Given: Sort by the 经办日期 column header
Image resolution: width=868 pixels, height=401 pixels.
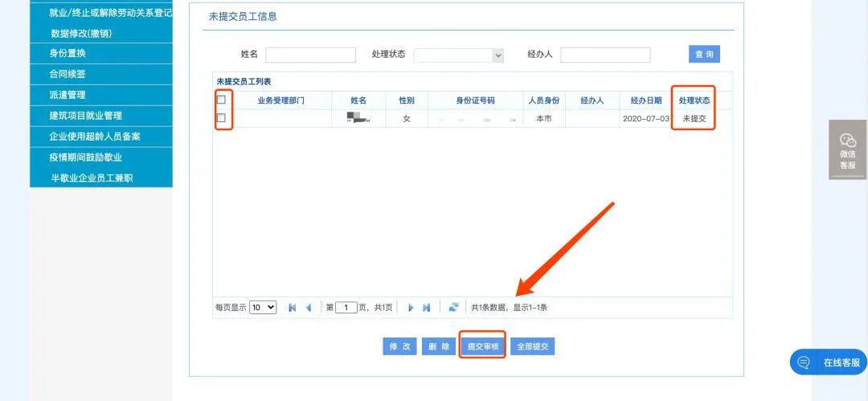Looking at the screenshot, I should (x=646, y=100).
